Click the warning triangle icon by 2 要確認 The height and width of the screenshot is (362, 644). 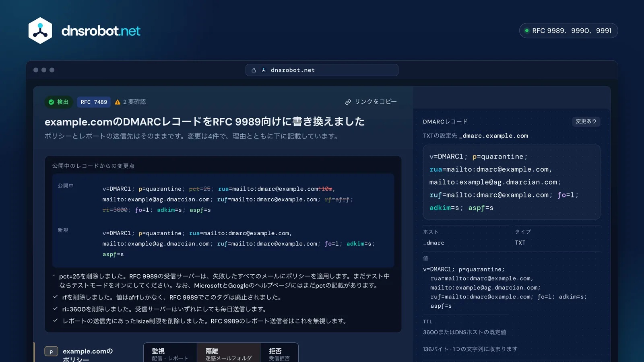coord(118,102)
